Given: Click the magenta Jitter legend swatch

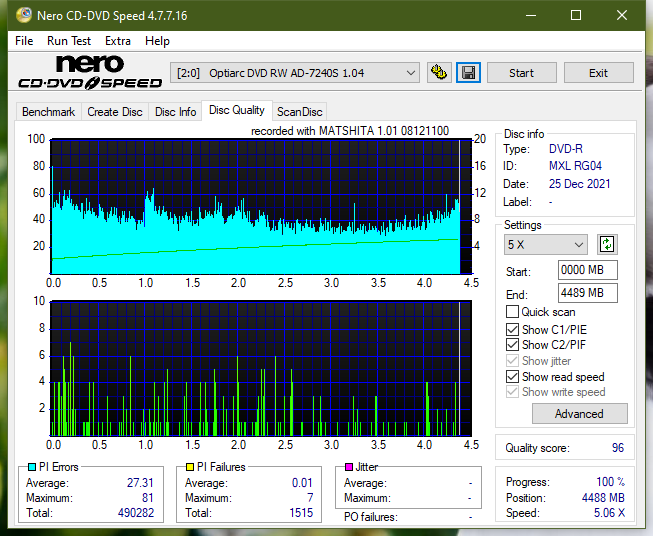Looking at the screenshot, I should (x=349, y=467).
